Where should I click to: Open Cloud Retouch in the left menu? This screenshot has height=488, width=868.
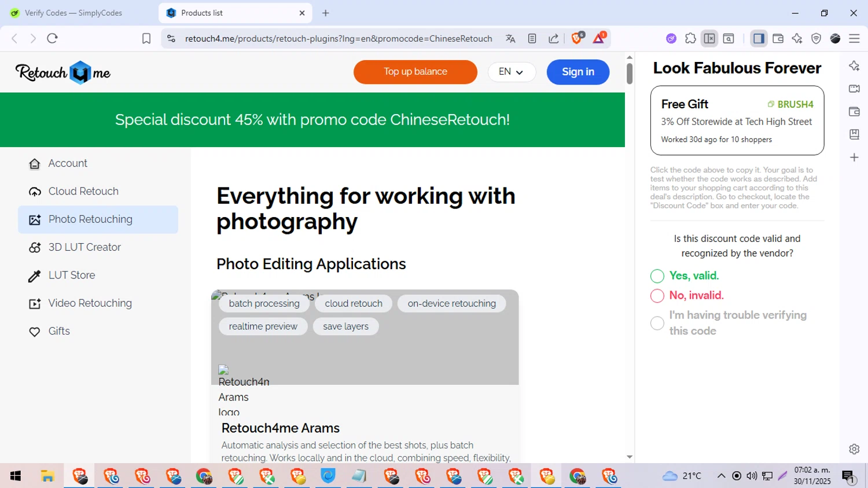[x=98, y=191]
